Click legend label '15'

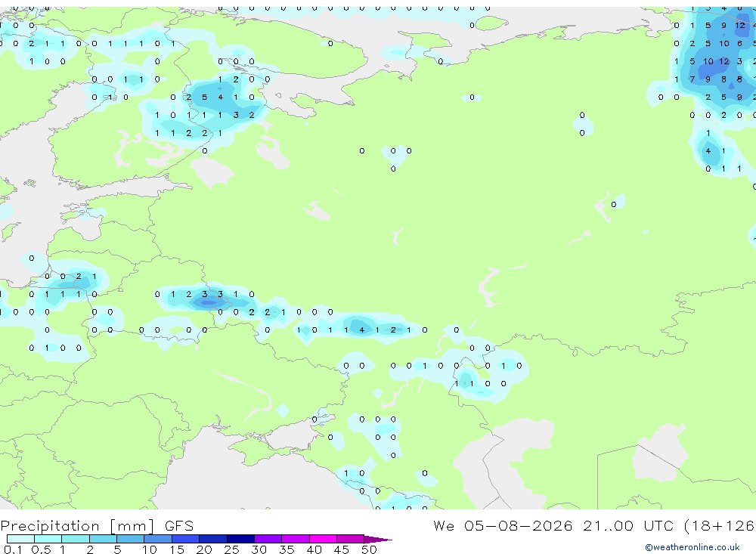176,549
